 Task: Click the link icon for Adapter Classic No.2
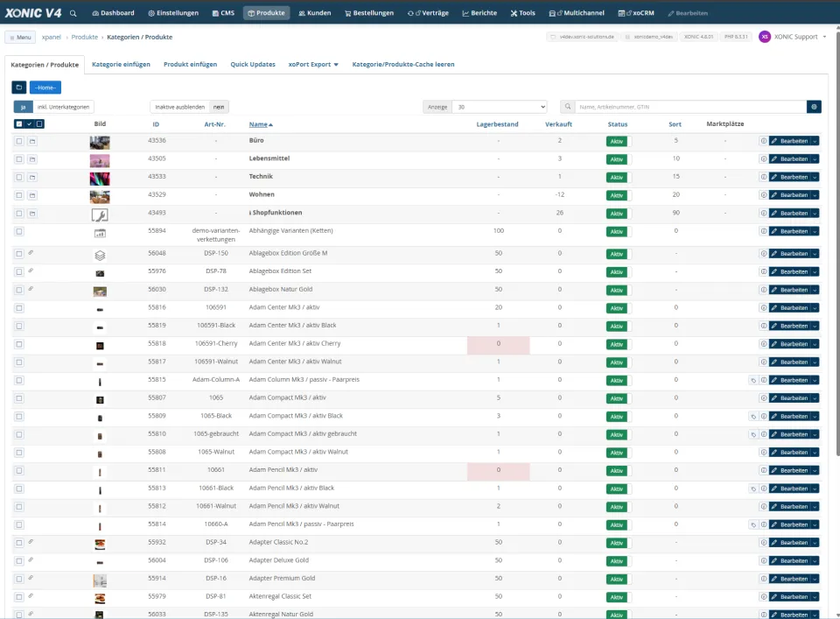(x=31, y=542)
